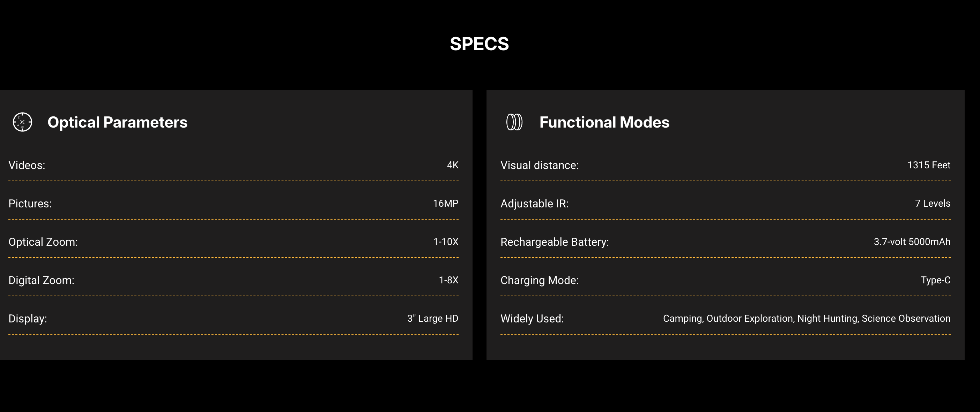
Task: Click the Optical Parameters crosshair icon
Action: click(x=22, y=122)
